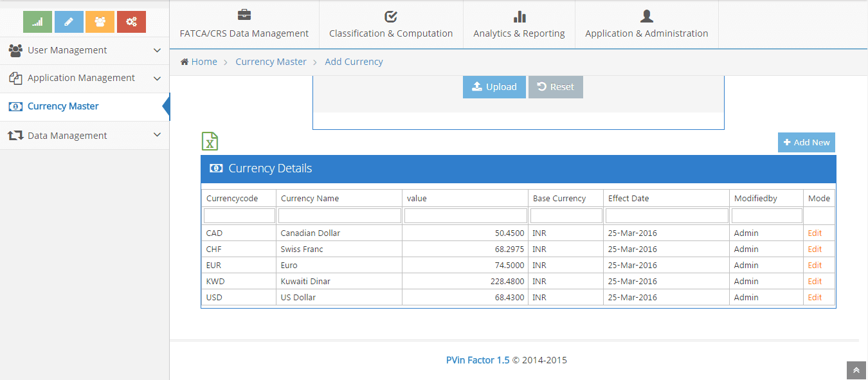
Task: Click the orange users group icon button
Action: [100, 22]
